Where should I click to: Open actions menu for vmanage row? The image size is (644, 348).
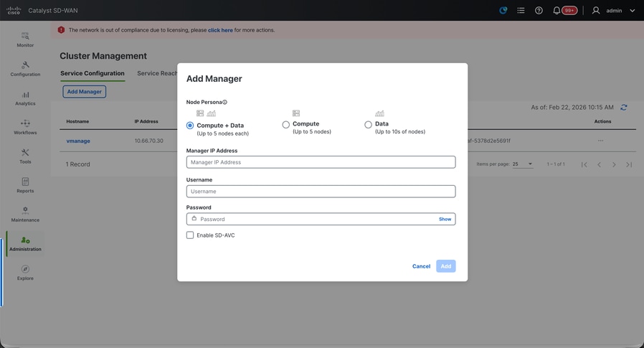(601, 141)
